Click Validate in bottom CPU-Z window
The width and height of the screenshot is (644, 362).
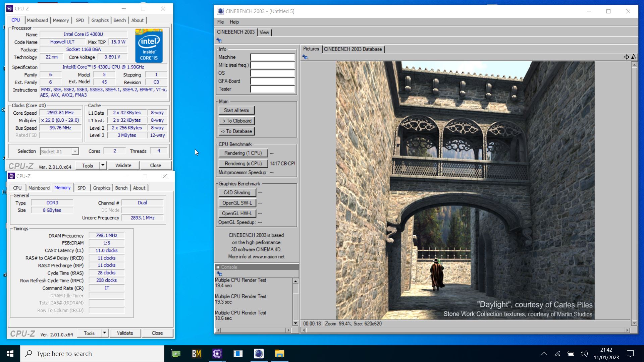pyautogui.click(x=125, y=333)
